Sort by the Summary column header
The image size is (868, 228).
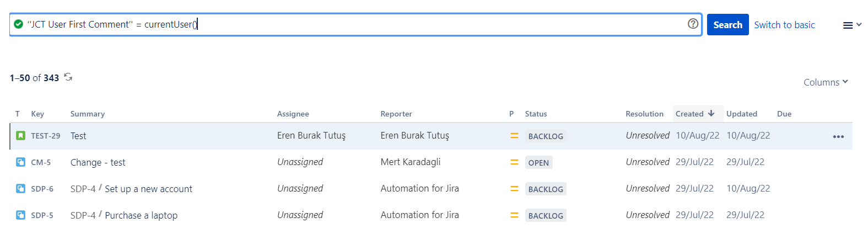(x=88, y=114)
